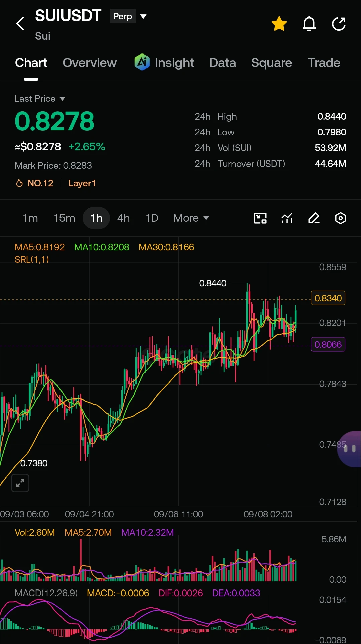Expand the More timeframes dropdown
Viewport: 361px width, 644px height.
191,218
